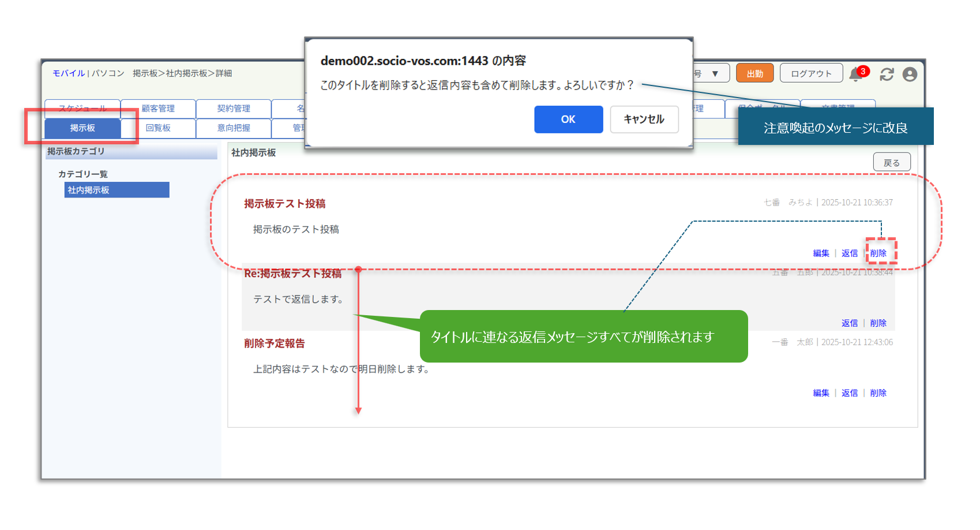Open the 意向把握 tab
Image resolution: width=980 pixels, height=530 pixels.
[234, 128]
